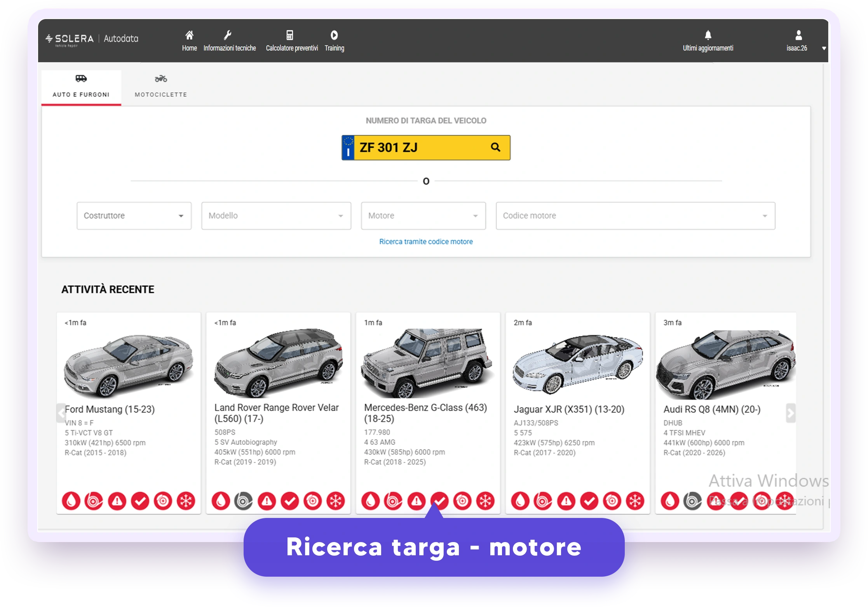Select the Mercedes G-Class car thumbnail
Screen dimensions: 868x607
point(427,363)
